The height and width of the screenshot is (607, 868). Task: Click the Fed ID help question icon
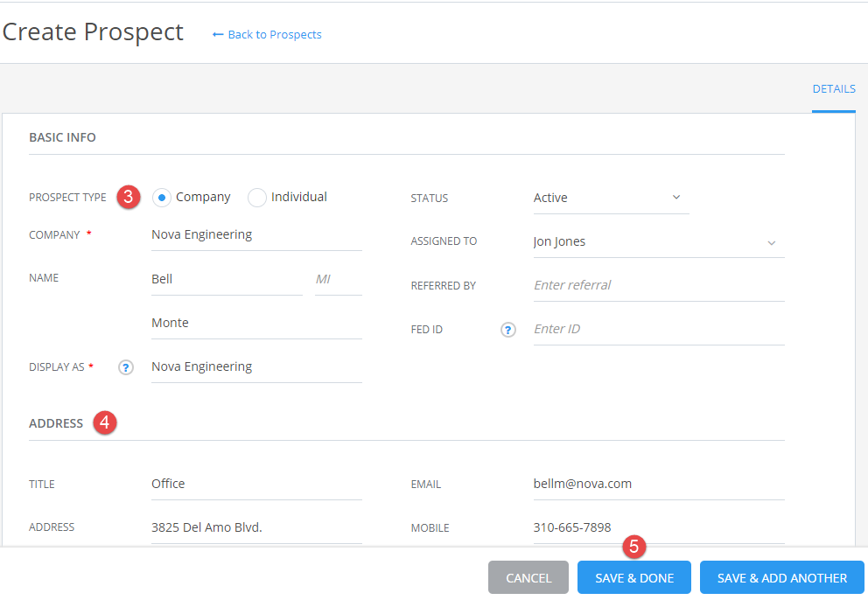coord(508,330)
